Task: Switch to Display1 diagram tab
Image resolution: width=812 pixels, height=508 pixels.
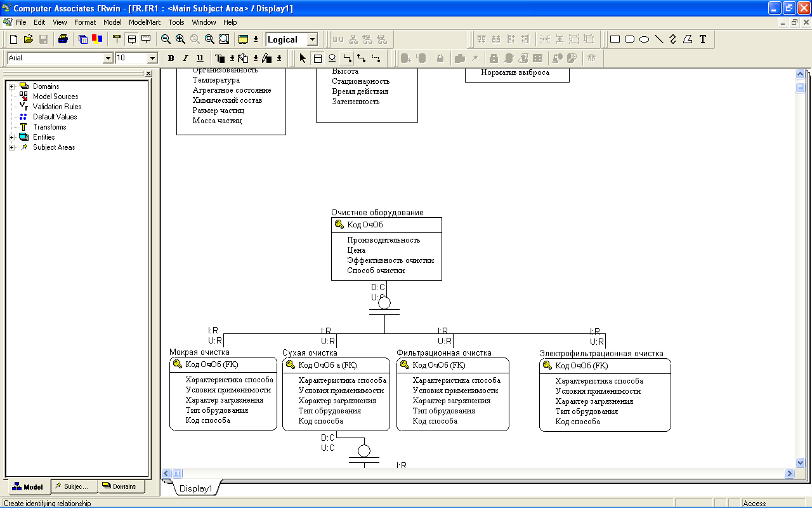Action: [x=195, y=488]
